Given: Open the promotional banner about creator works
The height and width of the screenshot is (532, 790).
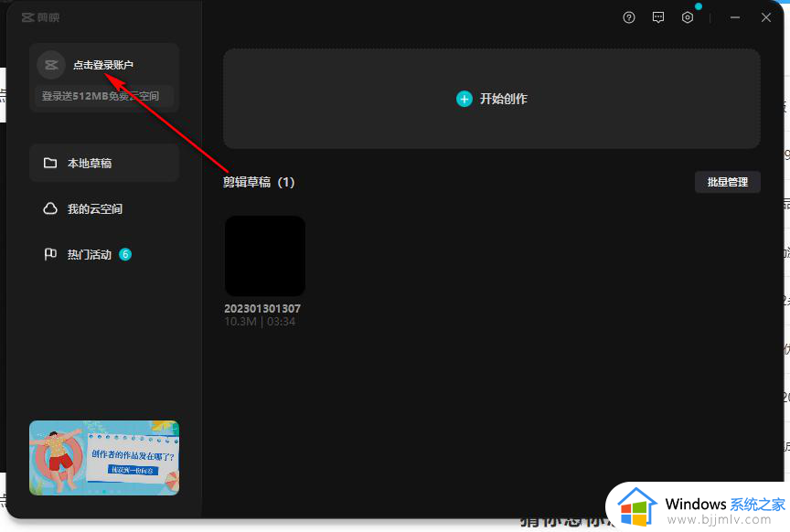Looking at the screenshot, I should tap(104, 457).
